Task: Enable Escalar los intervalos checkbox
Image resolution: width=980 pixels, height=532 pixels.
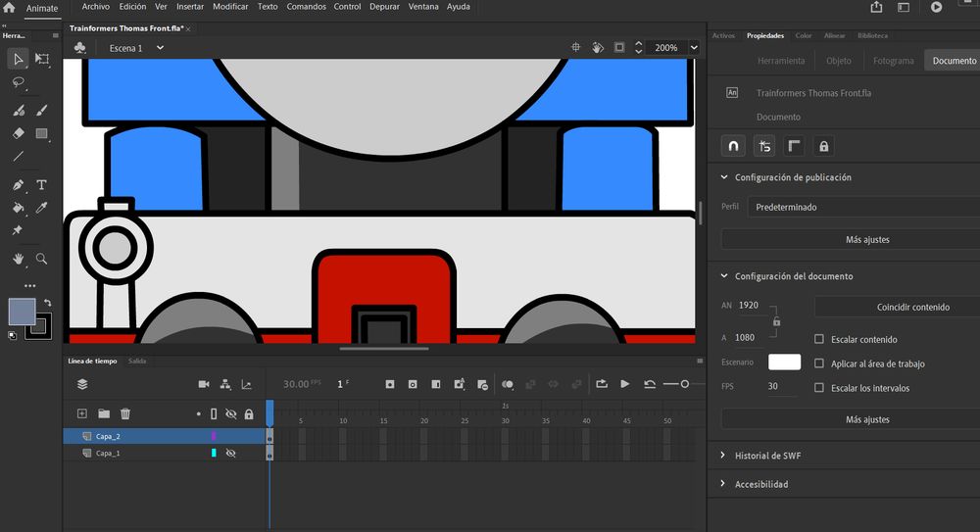Action: (819, 388)
